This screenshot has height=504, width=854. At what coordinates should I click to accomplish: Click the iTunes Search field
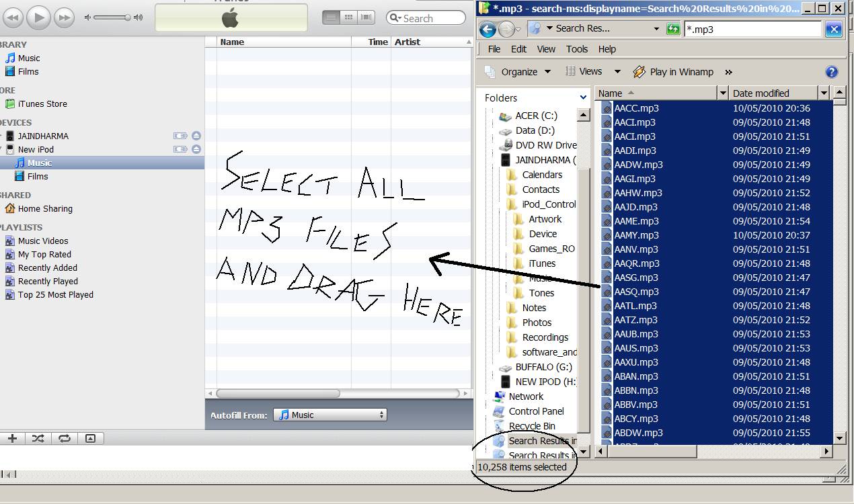[x=426, y=18]
